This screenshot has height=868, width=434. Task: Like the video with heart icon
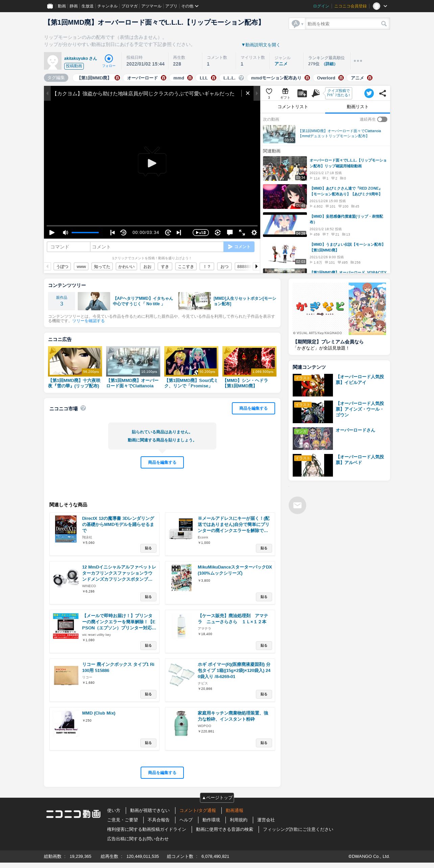pyautogui.click(x=269, y=92)
